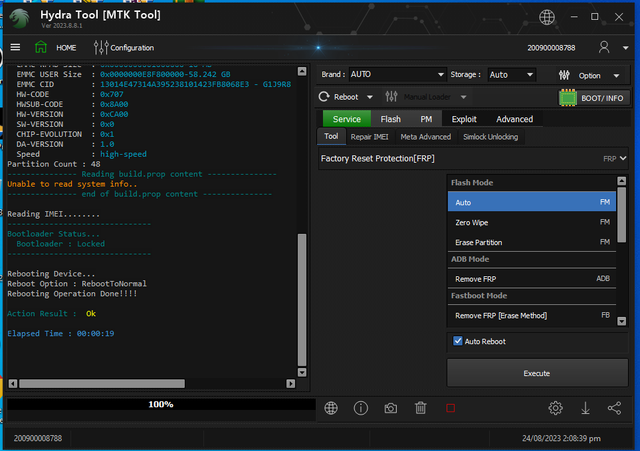Screen dimensions: 640x451
Task: Click log scroll down arrow
Action: 302,372
